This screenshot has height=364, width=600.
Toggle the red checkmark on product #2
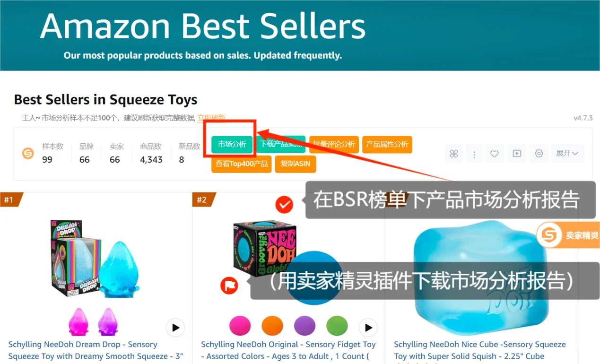tap(284, 205)
